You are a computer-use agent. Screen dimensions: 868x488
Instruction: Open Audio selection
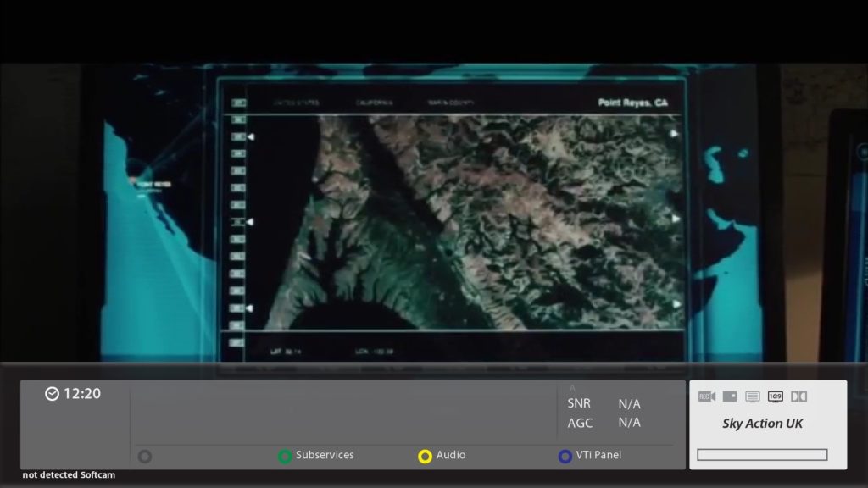tap(451, 455)
